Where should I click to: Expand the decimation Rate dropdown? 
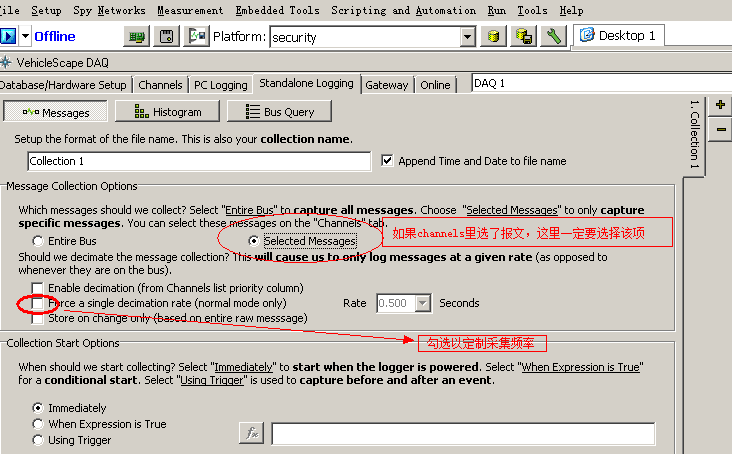click(423, 303)
